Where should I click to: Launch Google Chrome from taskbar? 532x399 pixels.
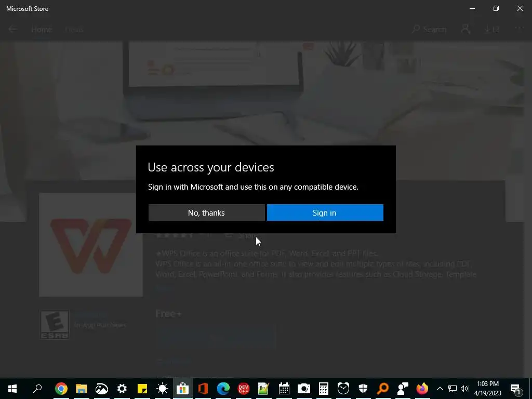coord(61,389)
